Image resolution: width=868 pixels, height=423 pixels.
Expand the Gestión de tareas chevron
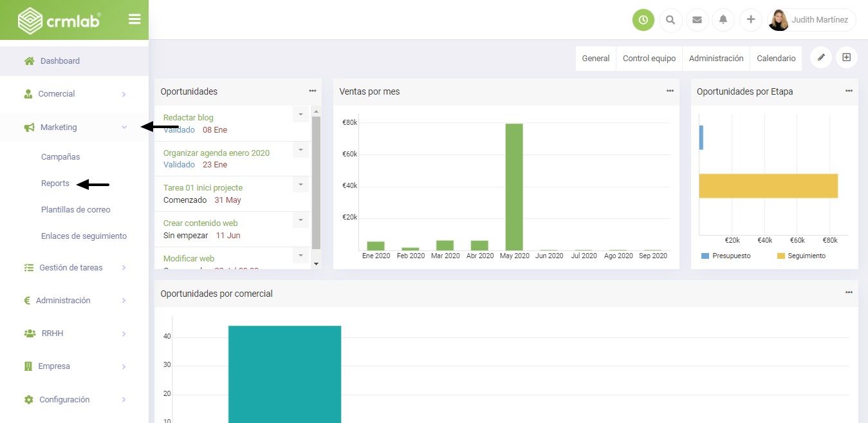click(124, 268)
